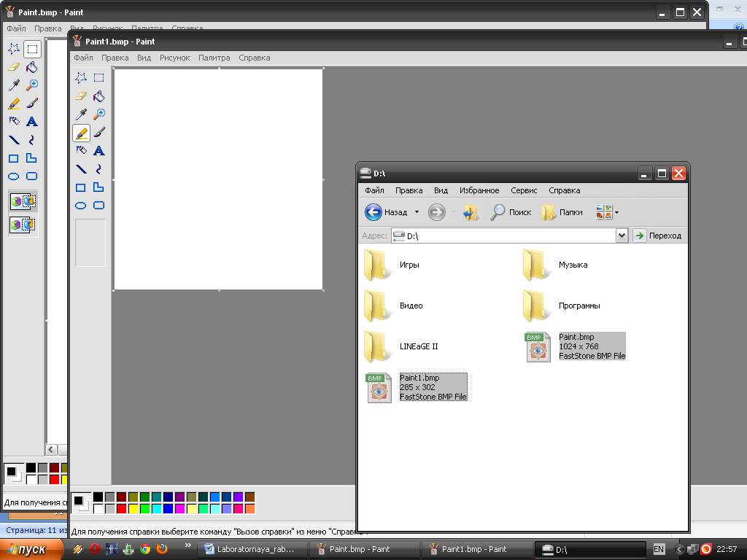Choose the Text tool in Paint.bmp window

(x=32, y=122)
